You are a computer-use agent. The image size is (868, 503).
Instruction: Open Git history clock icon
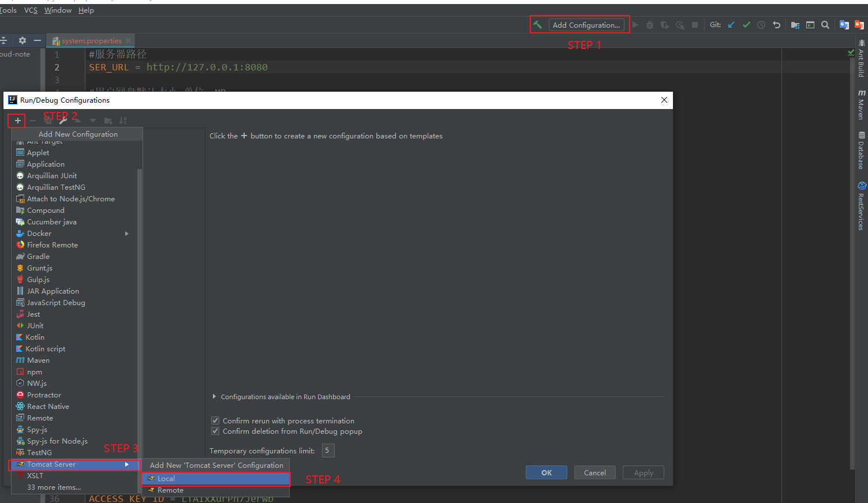click(761, 25)
